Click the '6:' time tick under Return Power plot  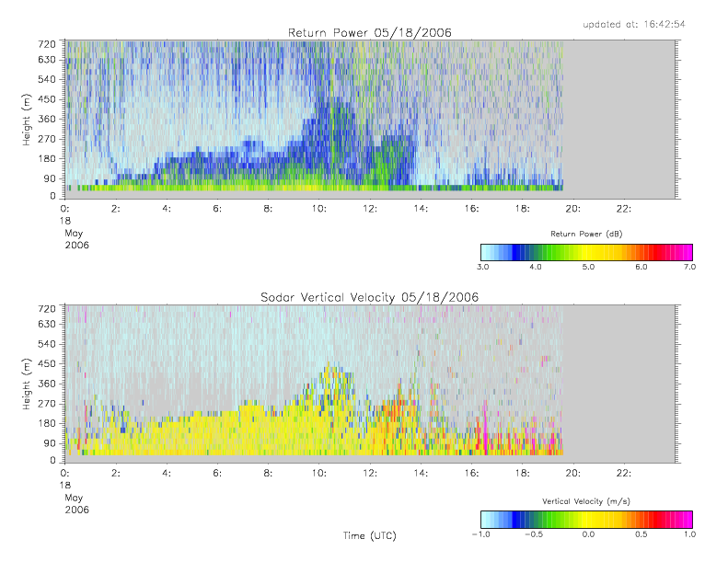click(x=217, y=209)
